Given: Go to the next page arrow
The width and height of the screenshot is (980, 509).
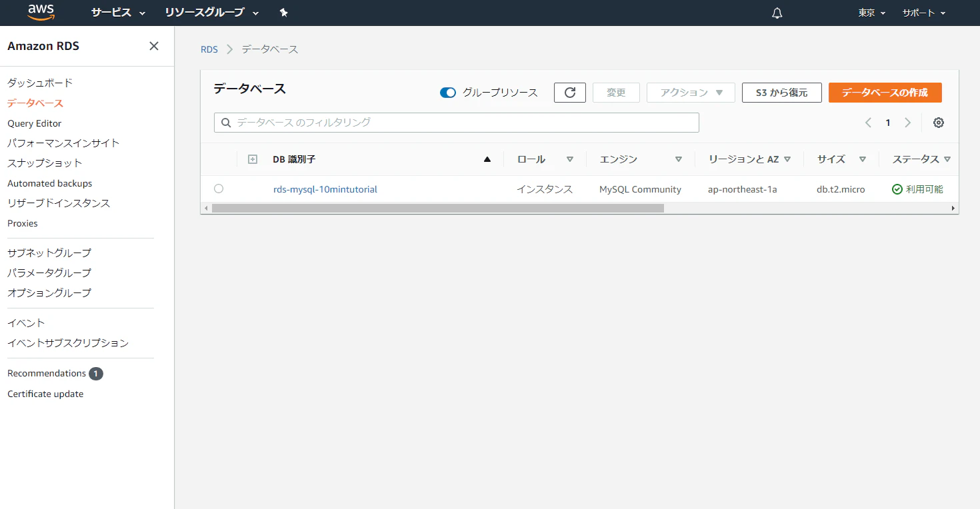Looking at the screenshot, I should point(907,123).
